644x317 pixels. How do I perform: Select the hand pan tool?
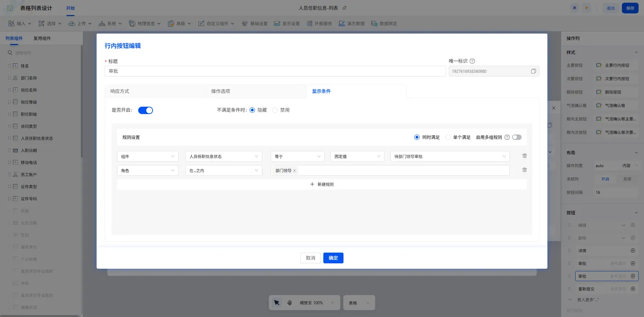(x=289, y=303)
